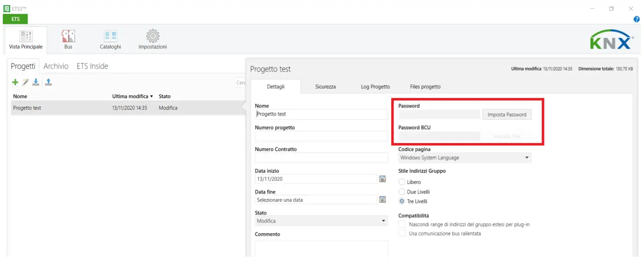644x266 pixels.
Task: Click the export project up-arrow icon
Action: click(48, 83)
